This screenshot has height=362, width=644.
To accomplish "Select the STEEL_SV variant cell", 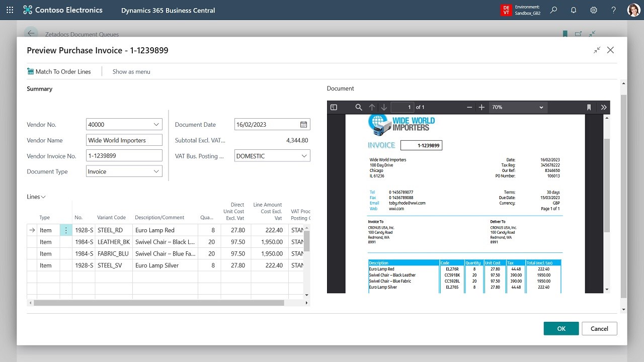I will click(x=114, y=265).
